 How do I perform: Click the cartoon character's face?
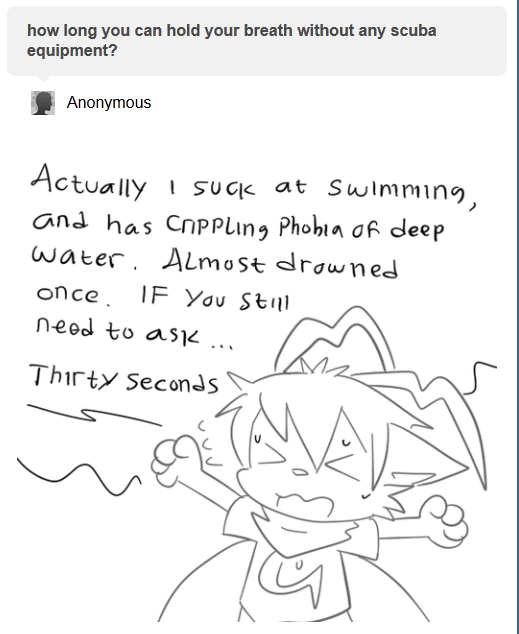pyautogui.click(x=307, y=465)
